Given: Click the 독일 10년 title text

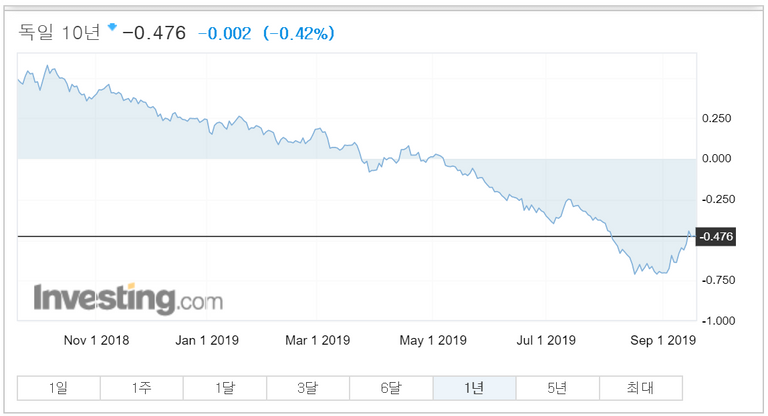Looking at the screenshot, I should point(59,33).
